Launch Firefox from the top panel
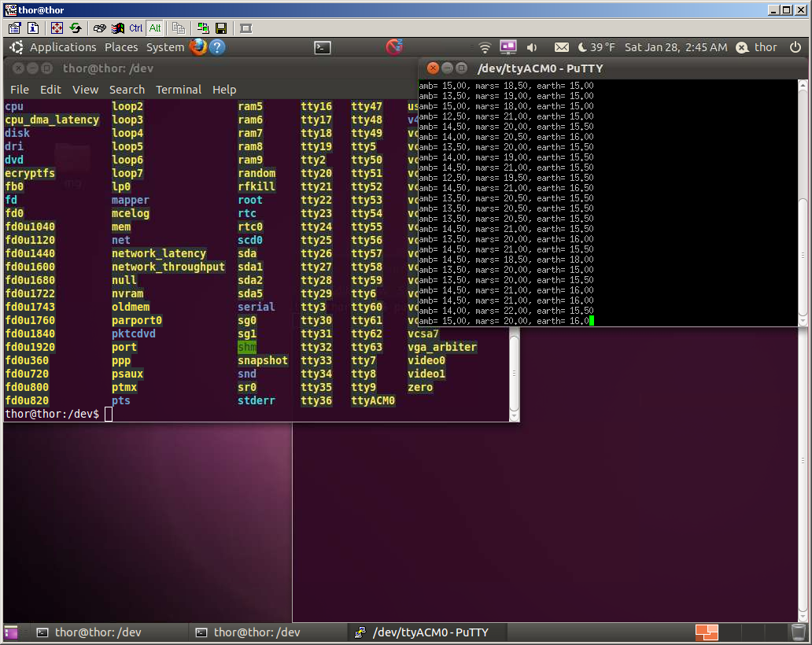812x645 pixels. 197,47
